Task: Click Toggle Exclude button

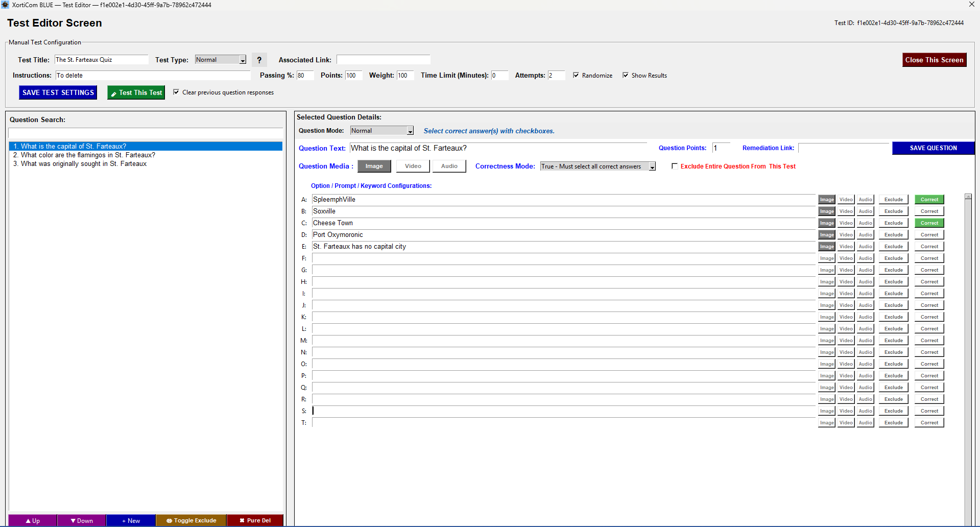Action: pos(192,520)
